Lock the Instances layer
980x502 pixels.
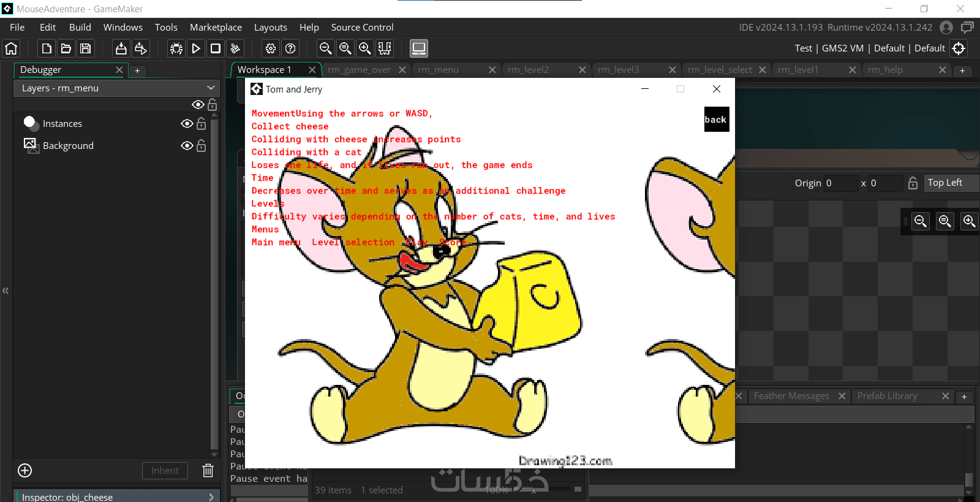coord(202,124)
